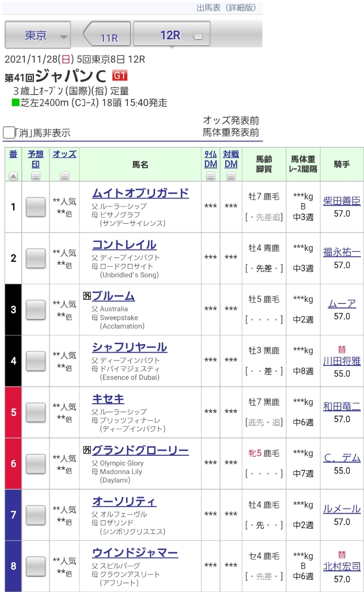Go to previous race 11R
The width and height of the screenshot is (364, 592).
(x=107, y=34)
